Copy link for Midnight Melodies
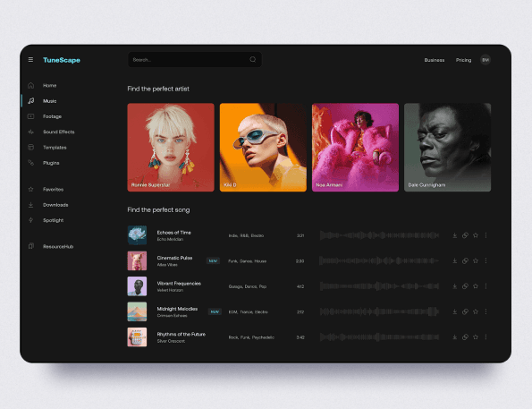Image resolution: width=532 pixels, height=409 pixels. tap(465, 311)
